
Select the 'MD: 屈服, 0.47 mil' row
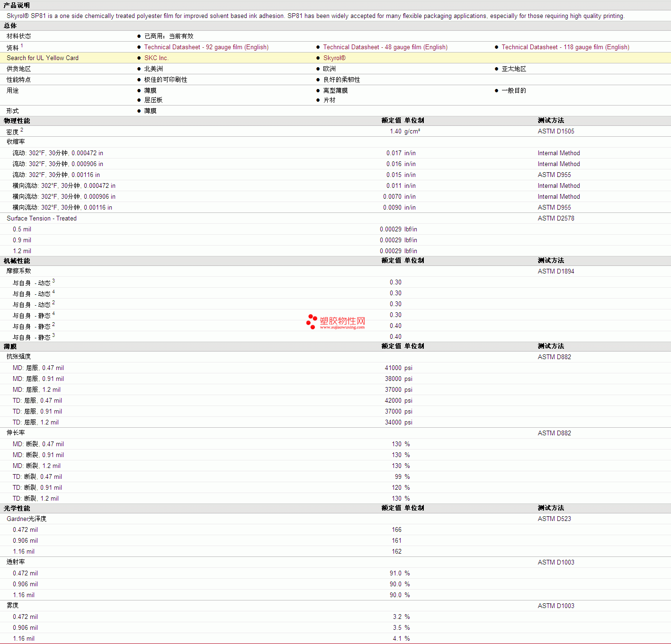tap(335, 368)
